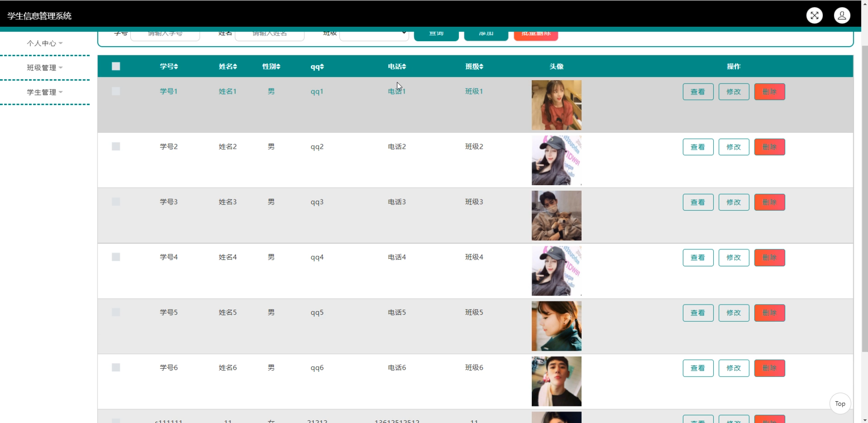Viewport: 868px width, 423px height.
Task: Select the 姓名2 cell text
Action: point(227,147)
